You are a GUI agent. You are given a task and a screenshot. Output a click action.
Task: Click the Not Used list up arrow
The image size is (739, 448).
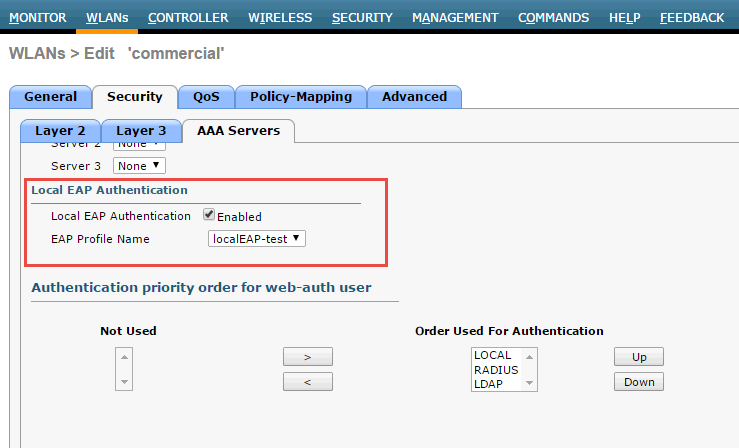124,357
